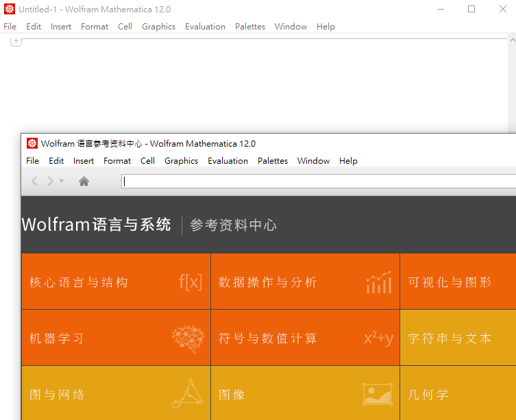Open the 图像 category
Screen dimensions: 516x420
point(305,393)
